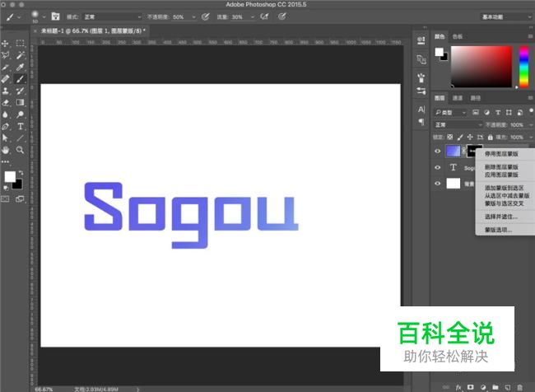
Task: Select the Line shape tool
Action: coord(20,138)
